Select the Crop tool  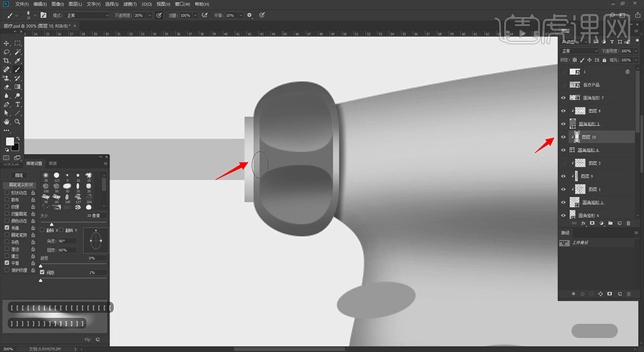(6, 61)
